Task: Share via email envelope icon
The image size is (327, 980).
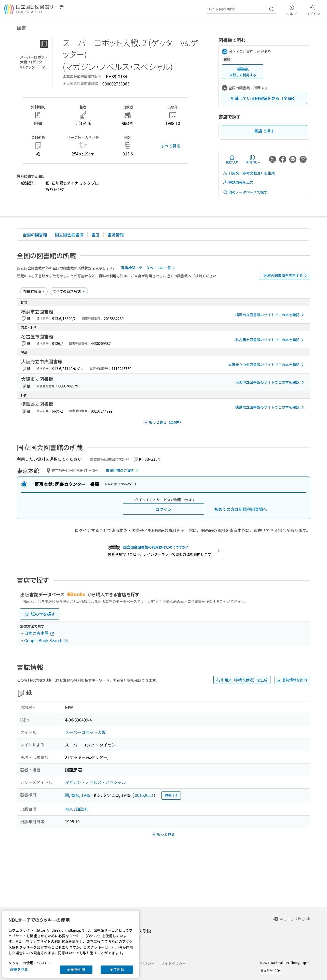Action: (303, 160)
